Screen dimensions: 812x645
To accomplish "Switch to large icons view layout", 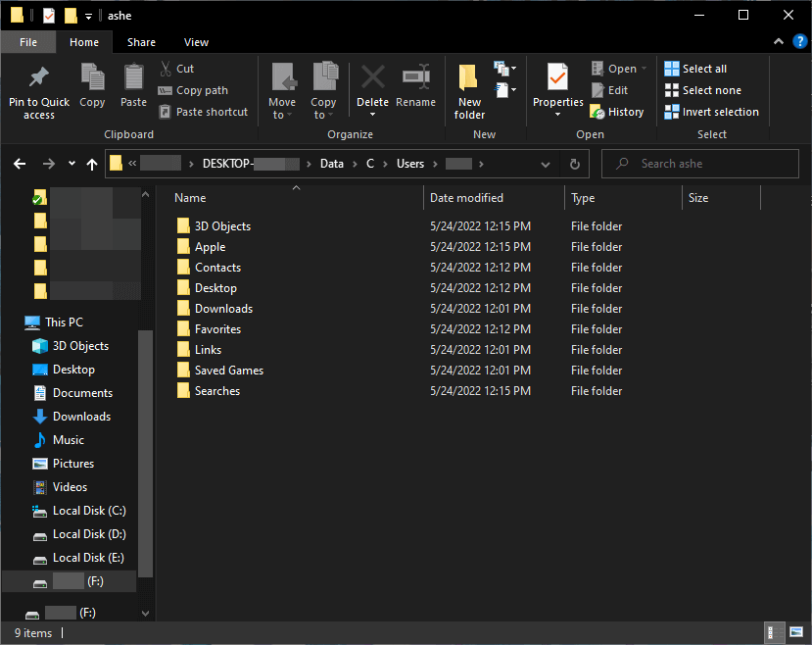I will (794, 633).
